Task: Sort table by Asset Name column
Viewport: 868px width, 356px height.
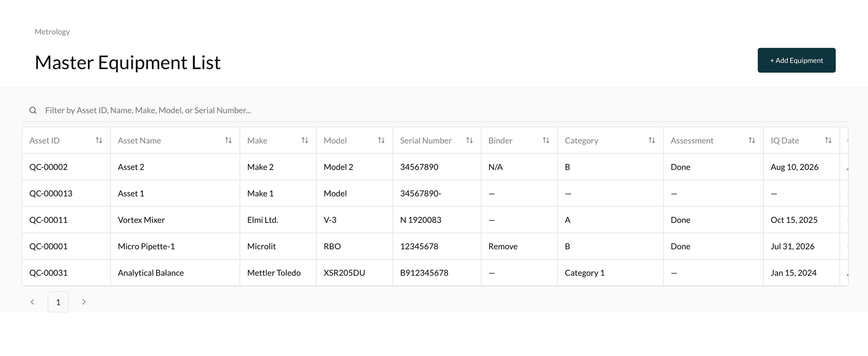Action: pos(228,141)
